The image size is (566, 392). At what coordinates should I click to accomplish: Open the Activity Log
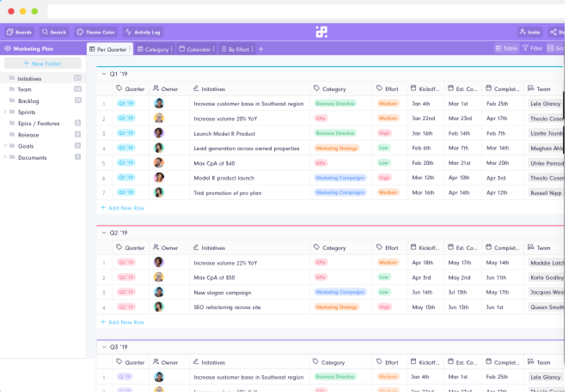[143, 32]
